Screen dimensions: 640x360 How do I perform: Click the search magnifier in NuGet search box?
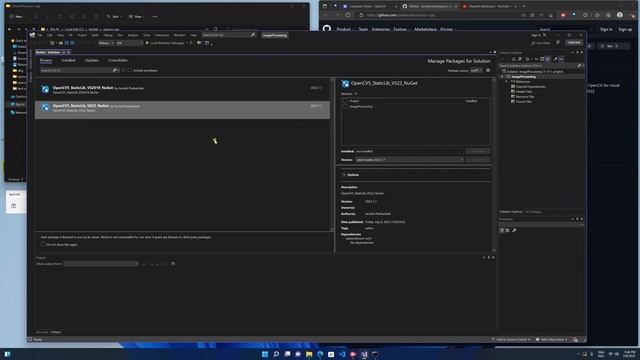coord(115,71)
